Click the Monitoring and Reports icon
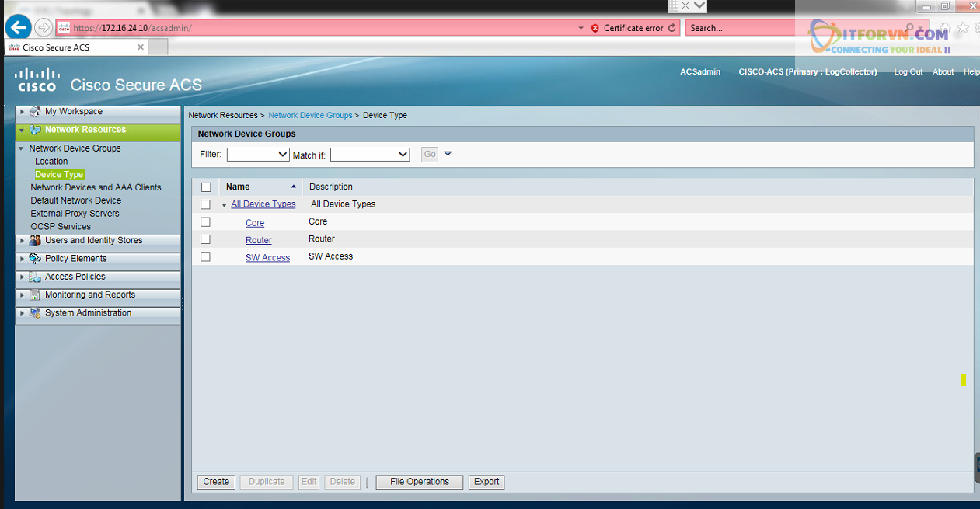Viewport: 980px width, 509px height. coord(35,295)
